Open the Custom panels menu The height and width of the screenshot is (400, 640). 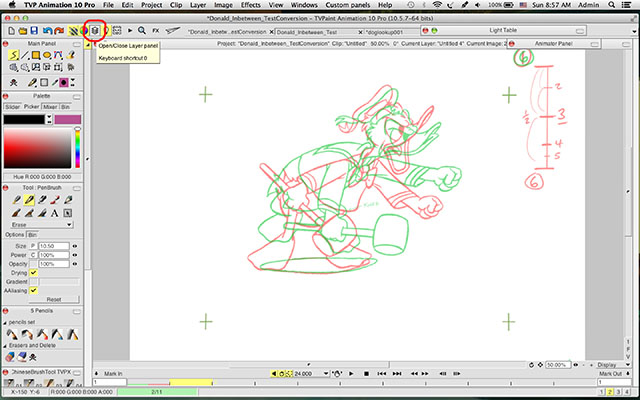[x=348, y=5]
